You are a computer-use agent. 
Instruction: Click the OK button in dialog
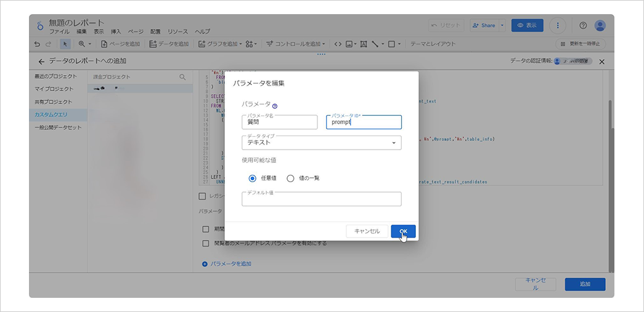point(403,231)
